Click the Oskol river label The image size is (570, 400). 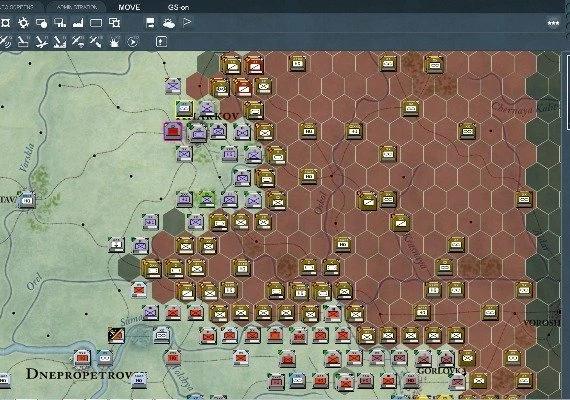point(321,203)
